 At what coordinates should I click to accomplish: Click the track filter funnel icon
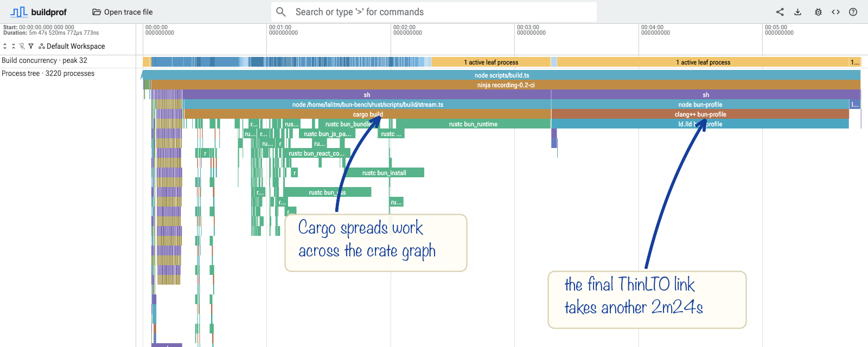click(x=31, y=47)
